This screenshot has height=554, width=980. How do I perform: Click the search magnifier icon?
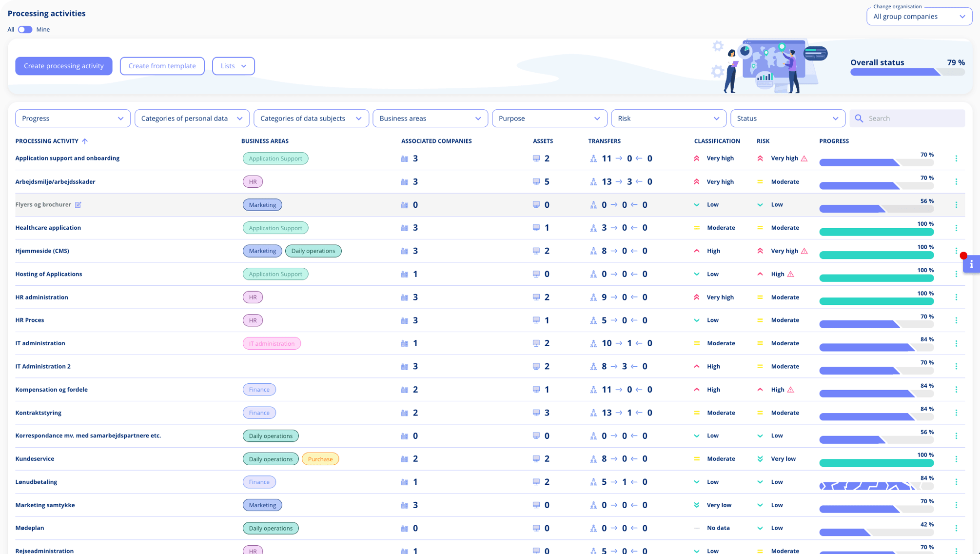pos(859,119)
